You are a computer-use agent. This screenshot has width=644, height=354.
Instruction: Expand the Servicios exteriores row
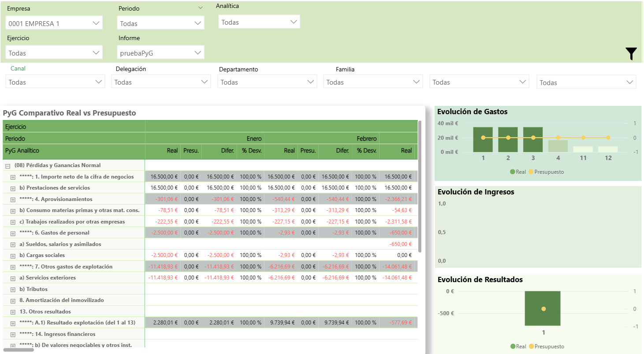pos(13,278)
